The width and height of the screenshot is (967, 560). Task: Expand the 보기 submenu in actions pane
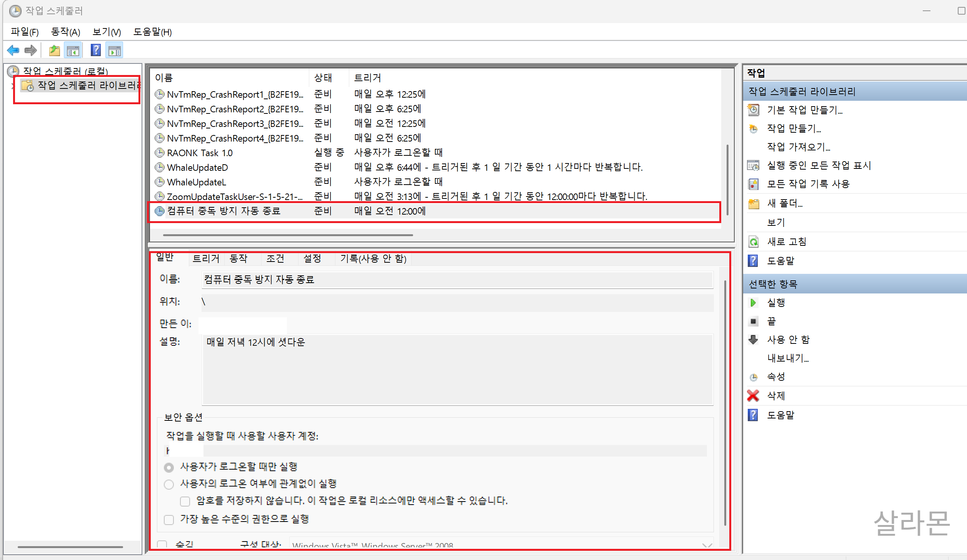(x=776, y=223)
